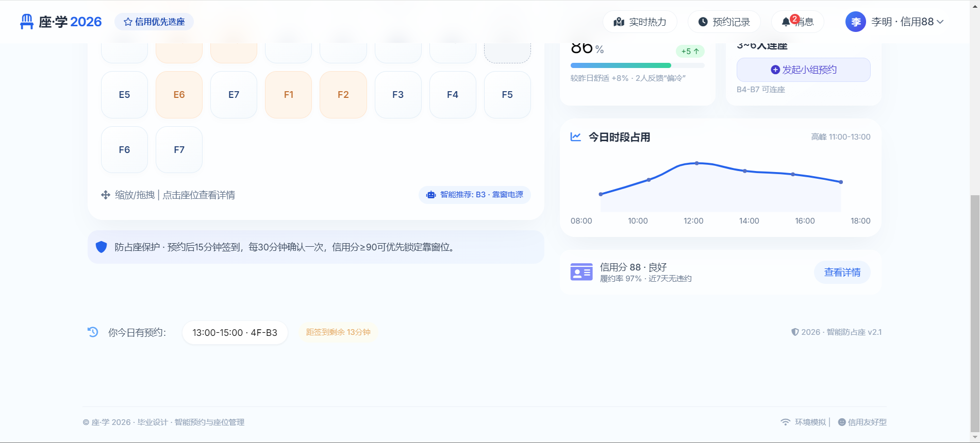This screenshot has height=443, width=980.
Task: Click the 你今日有预约 history clock icon
Action: [93, 332]
